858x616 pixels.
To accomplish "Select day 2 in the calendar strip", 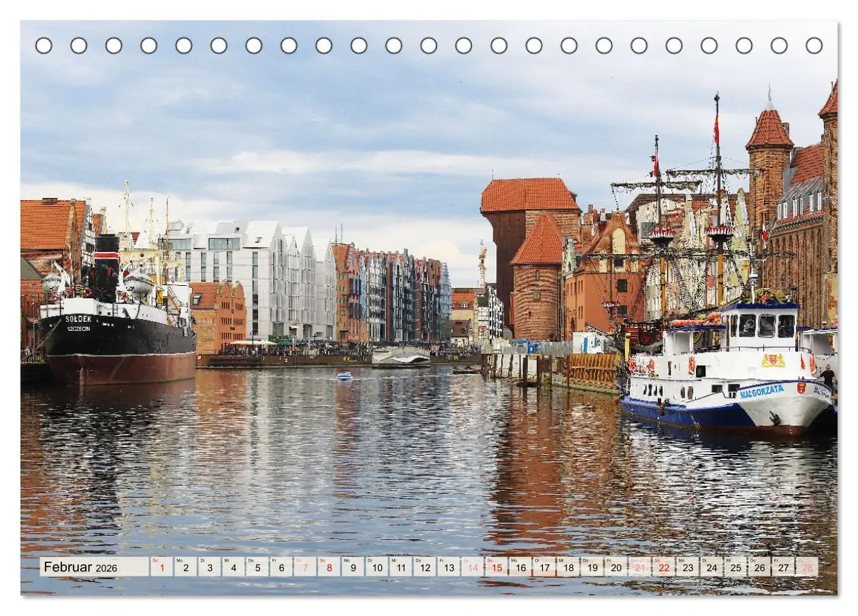I will (186, 567).
